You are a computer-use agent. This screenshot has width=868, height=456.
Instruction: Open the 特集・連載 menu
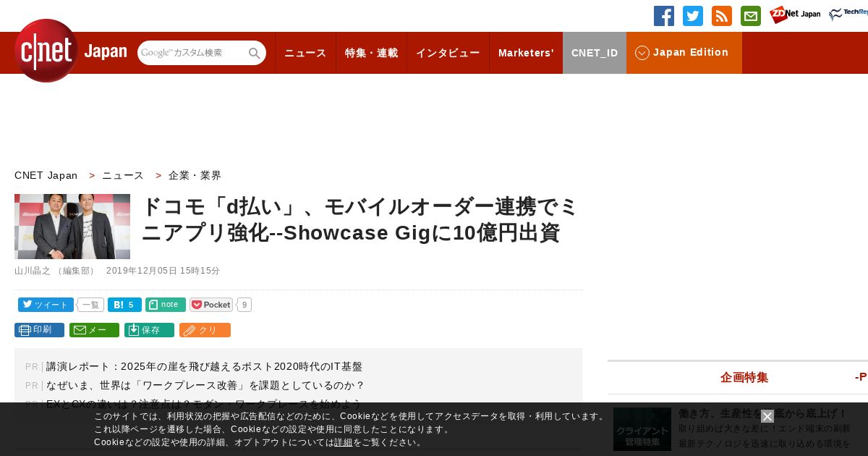point(371,53)
